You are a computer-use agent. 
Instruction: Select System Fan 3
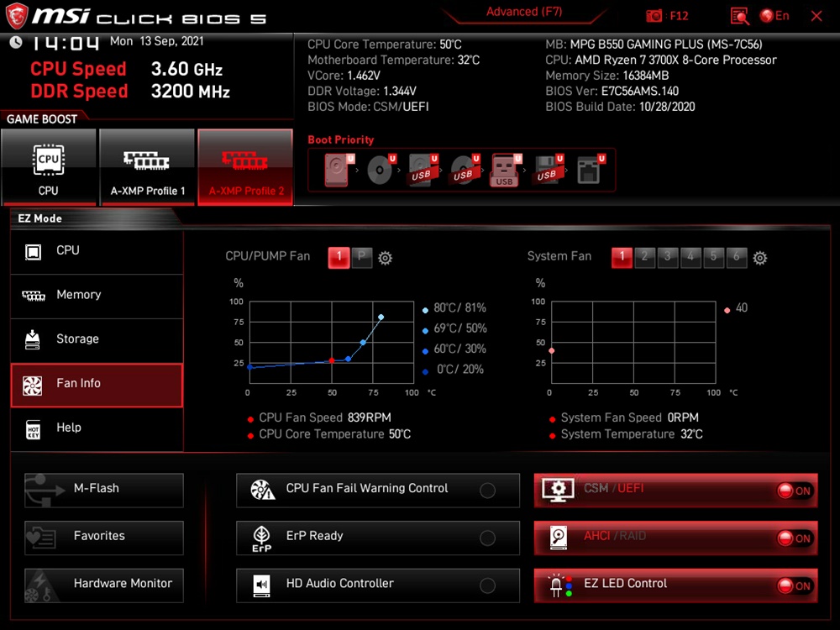(668, 257)
